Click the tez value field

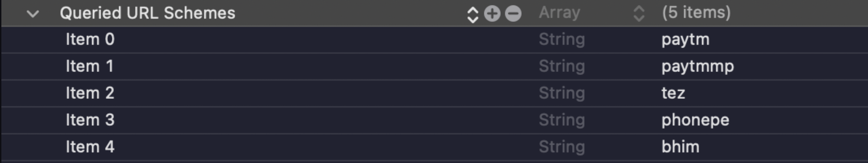click(673, 93)
